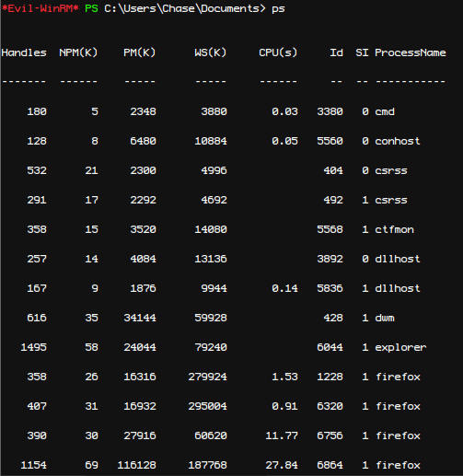Select the Handles column header
The height and width of the screenshot is (476, 463).
click(24, 52)
